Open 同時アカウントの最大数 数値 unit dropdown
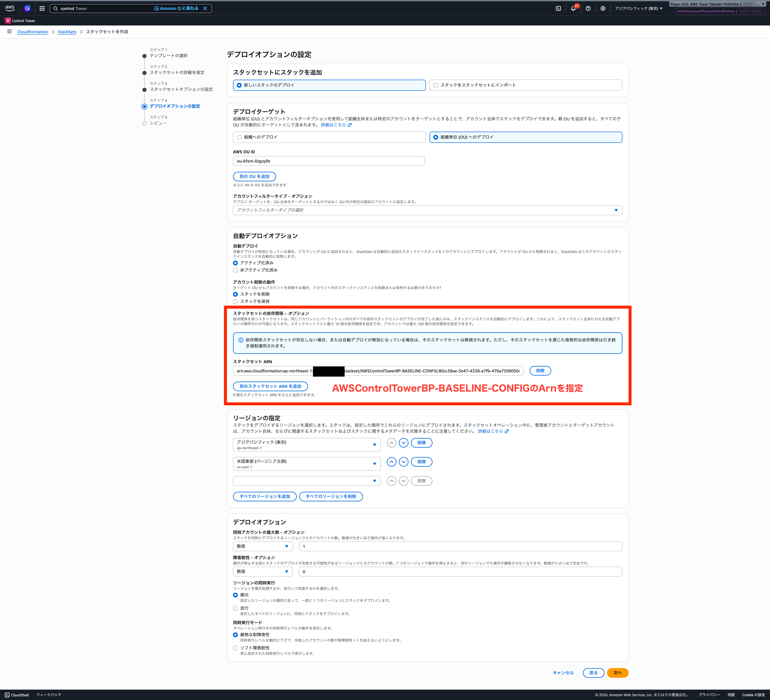Image resolution: width=770 pixels, height=700 pixels. pyautogui.click(x=263, y=546)
